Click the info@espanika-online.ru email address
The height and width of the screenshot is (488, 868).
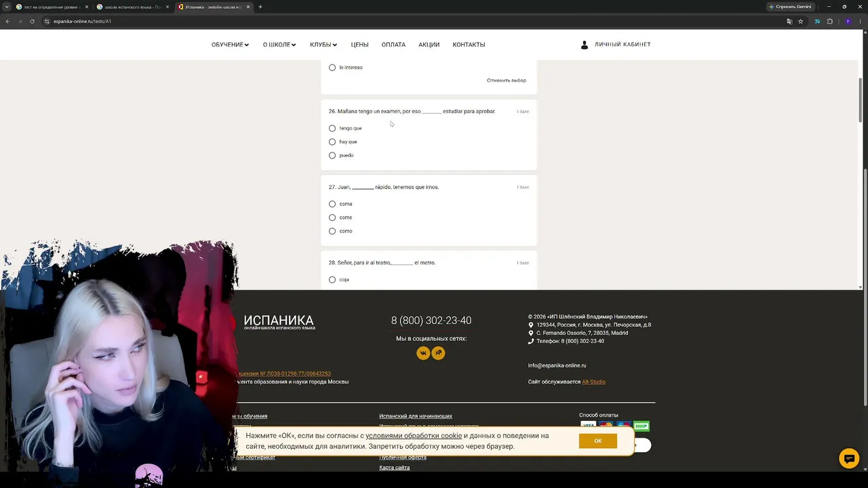coord(557,365)
